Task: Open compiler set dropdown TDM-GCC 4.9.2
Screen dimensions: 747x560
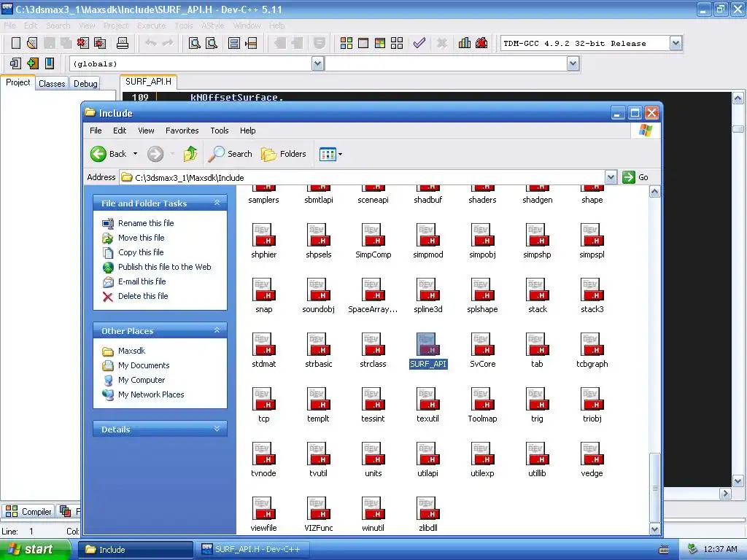Action: 676,43
